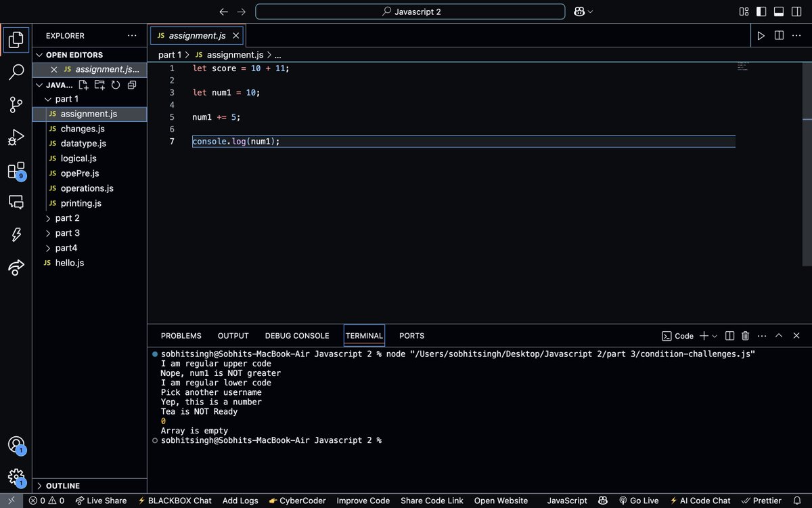Open the Live Share icon in activity bar
This screenshot has width=812, height=508.
pos(16,268)
